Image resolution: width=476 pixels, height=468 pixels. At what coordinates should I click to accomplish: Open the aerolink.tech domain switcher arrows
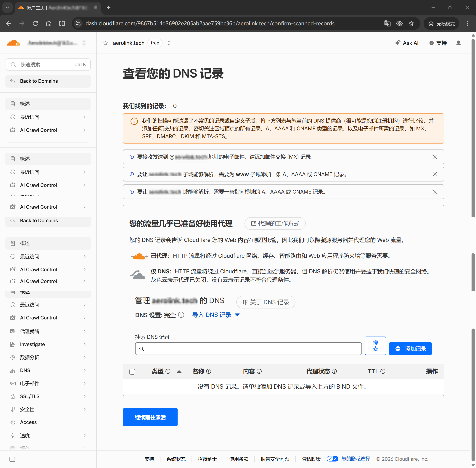169,43
